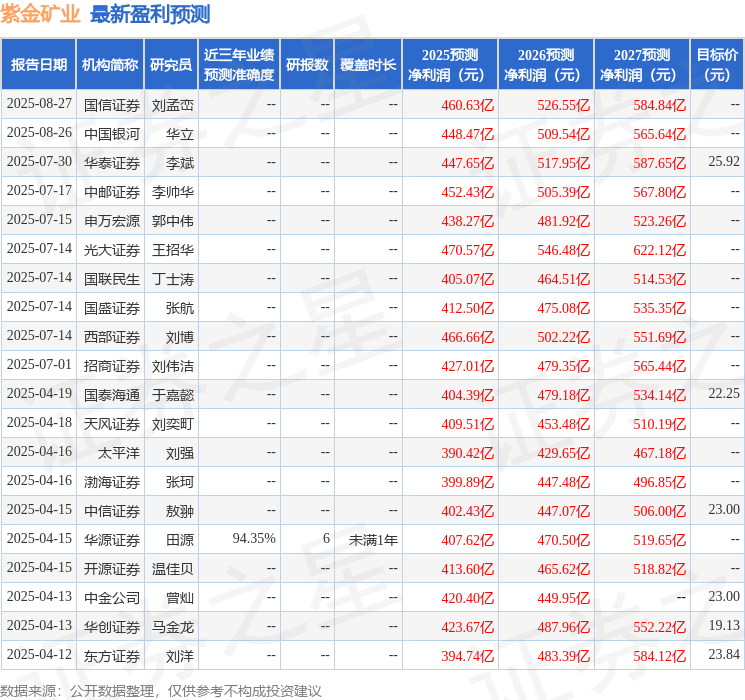Viewport: 745px width, 700px height.
Task: Click analyst name 刘博
Action: click(x=180, y=337)
